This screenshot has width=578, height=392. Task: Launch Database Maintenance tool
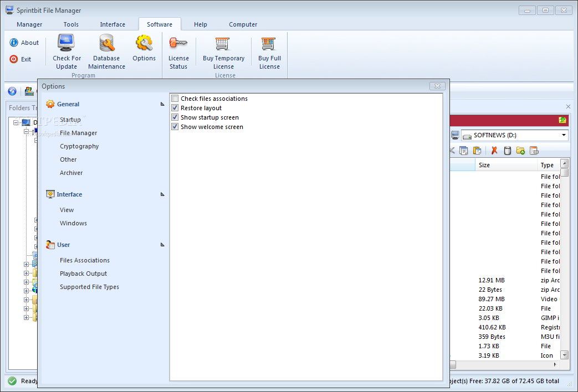pos(106,51)
